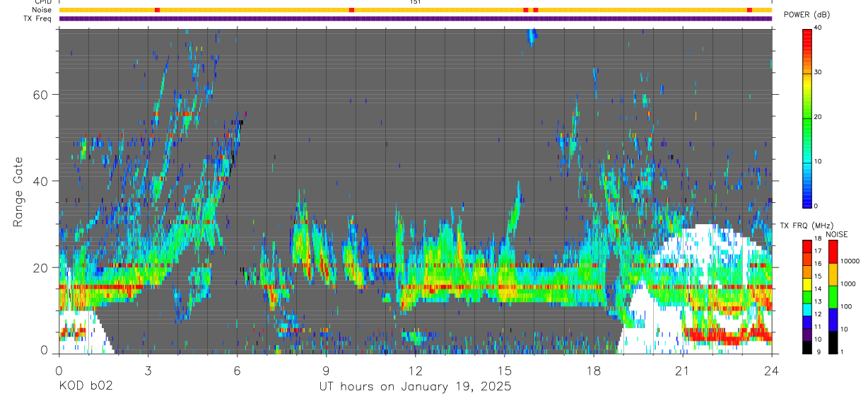868x401 pixels.
Task: Click the 10000 value on NOISE scale
Action: [851, 261]
